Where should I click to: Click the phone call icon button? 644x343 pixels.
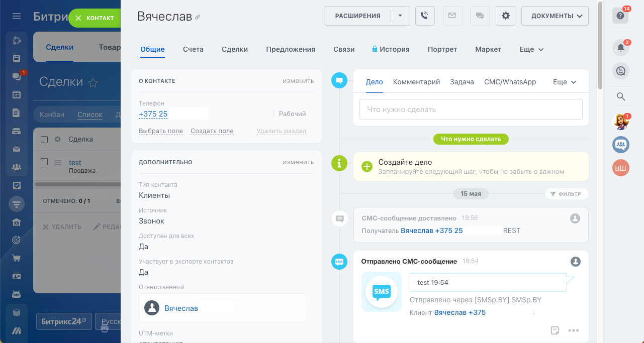click(425, 16)
